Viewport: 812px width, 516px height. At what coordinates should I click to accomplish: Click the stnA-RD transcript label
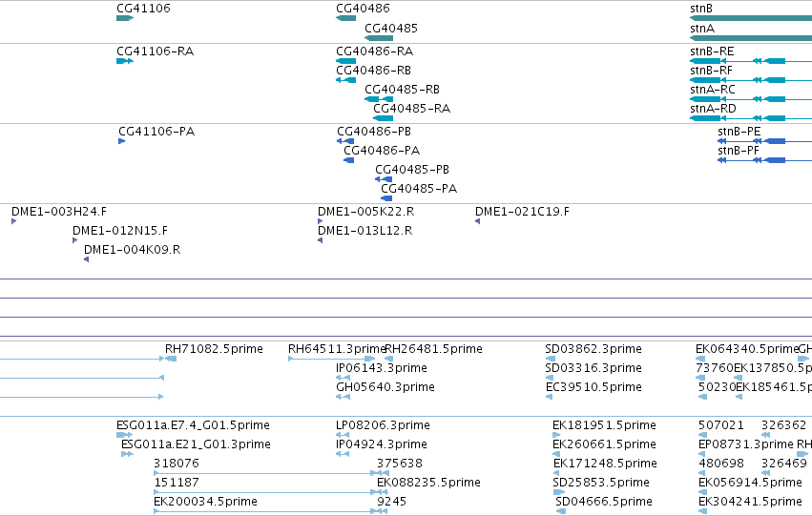tap(713, 109)
